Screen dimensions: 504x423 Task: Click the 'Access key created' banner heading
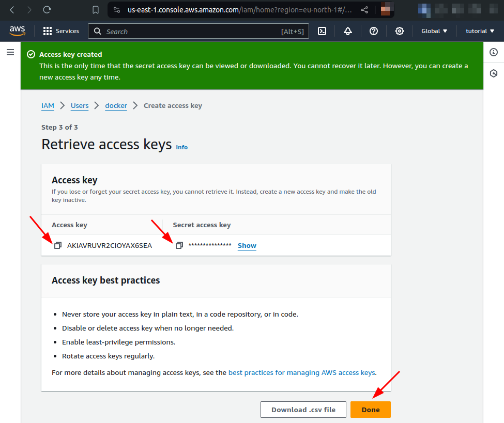tap(71, 54)
